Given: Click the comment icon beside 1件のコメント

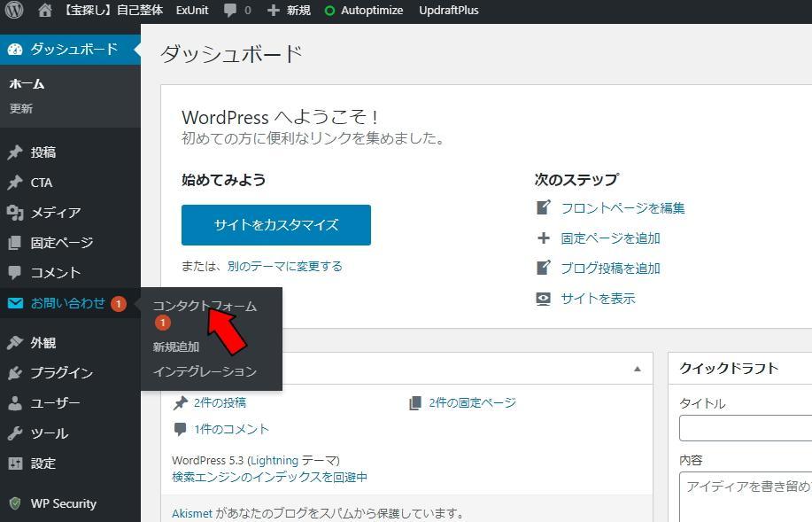Looking at the screenshot, I should [x=181, y=429].
